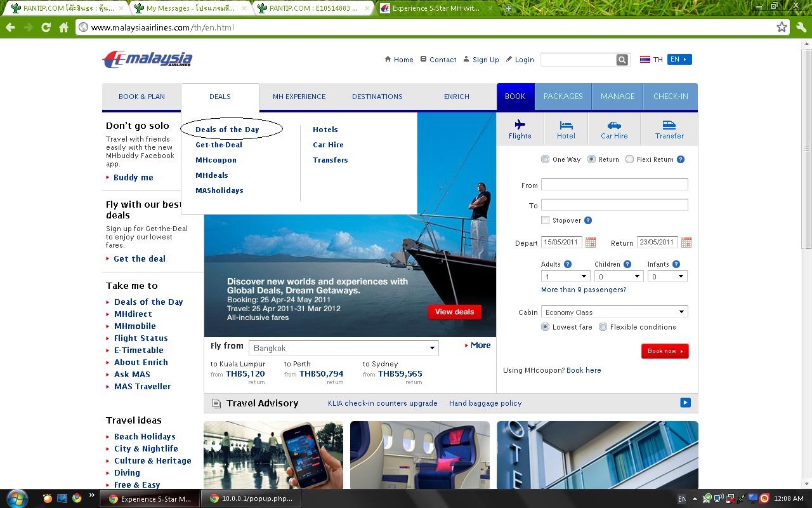Show help for Stopover option
This screenshot has width=812, height=508.
click(x=588, y=220)
